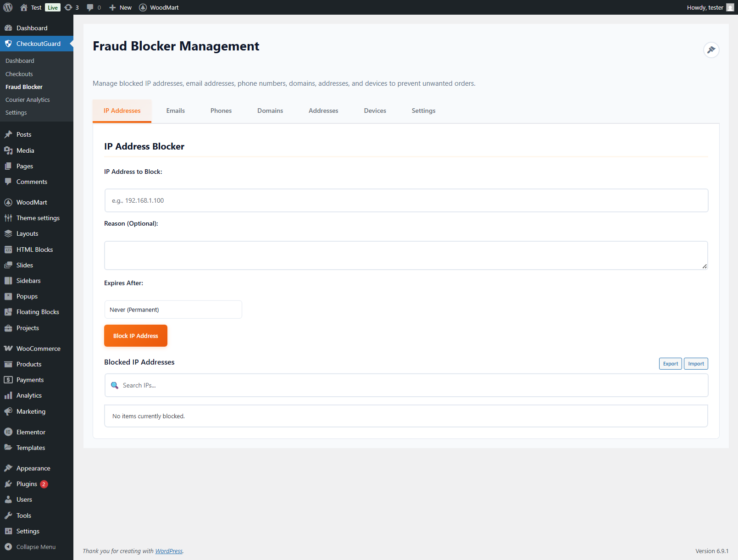The width and height of the screenshot is (738, 560).
Task: Focus the IP Address to Block field
Action: 406,200
